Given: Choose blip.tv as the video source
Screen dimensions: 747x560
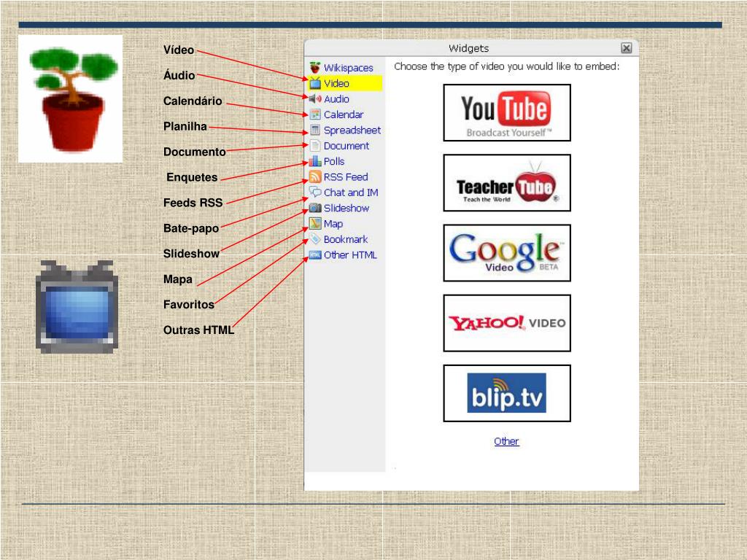Looking at the screenshot, I should click(507, 393).
